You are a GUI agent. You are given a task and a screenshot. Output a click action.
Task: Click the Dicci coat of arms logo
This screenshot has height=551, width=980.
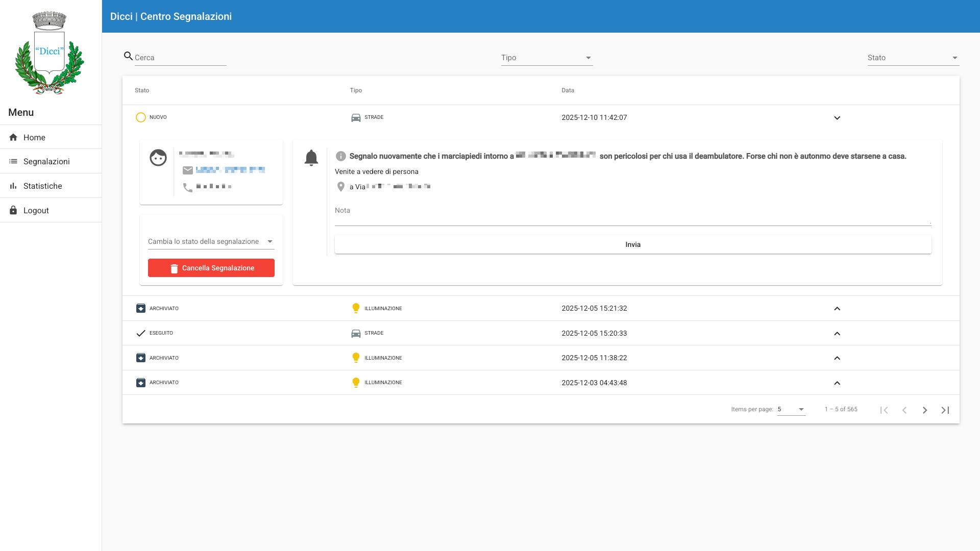pyautogui.click(x=50, y=53)
